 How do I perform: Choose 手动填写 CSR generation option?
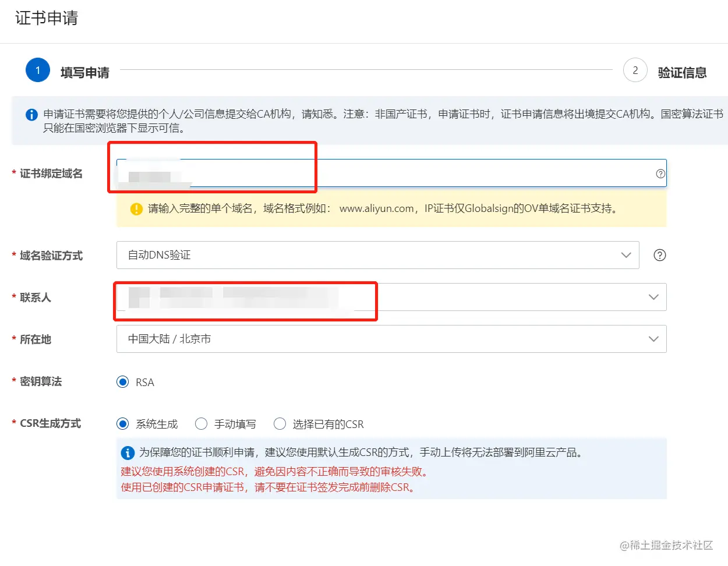pyautogui.click(x=201, y=424)
